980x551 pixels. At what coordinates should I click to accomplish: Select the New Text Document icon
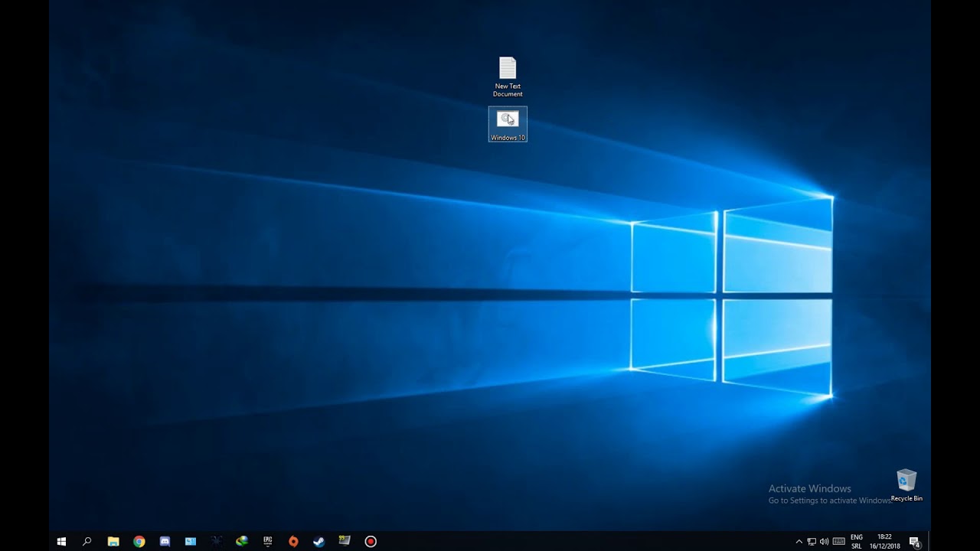[x=508, y=77]
